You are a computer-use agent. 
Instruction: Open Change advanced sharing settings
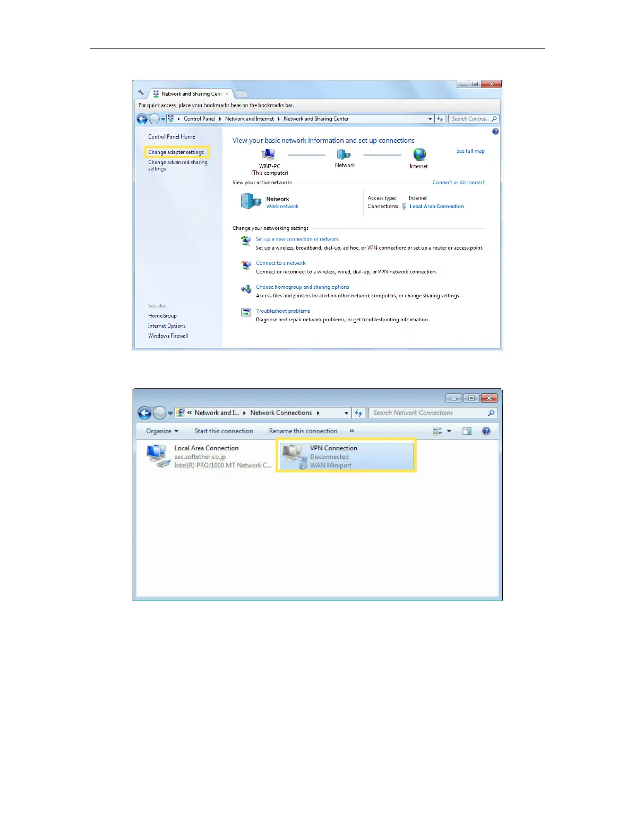click(x=178, y=166)
